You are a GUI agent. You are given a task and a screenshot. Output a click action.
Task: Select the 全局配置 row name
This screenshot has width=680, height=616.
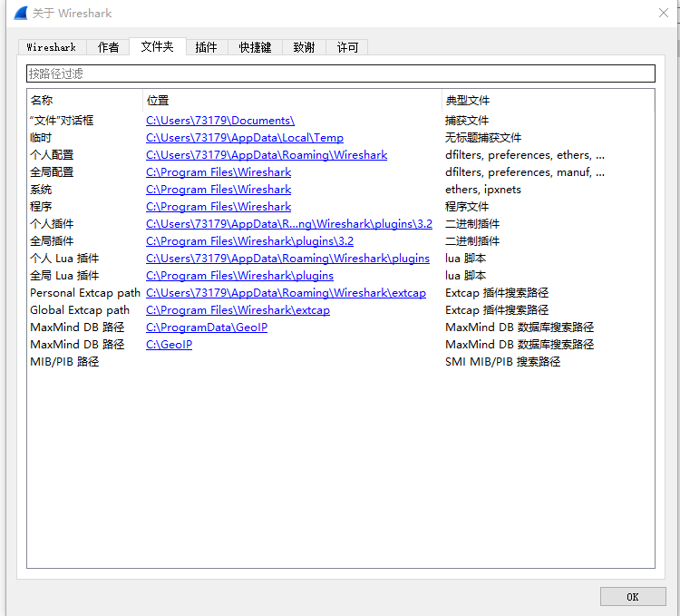point(52,172)
